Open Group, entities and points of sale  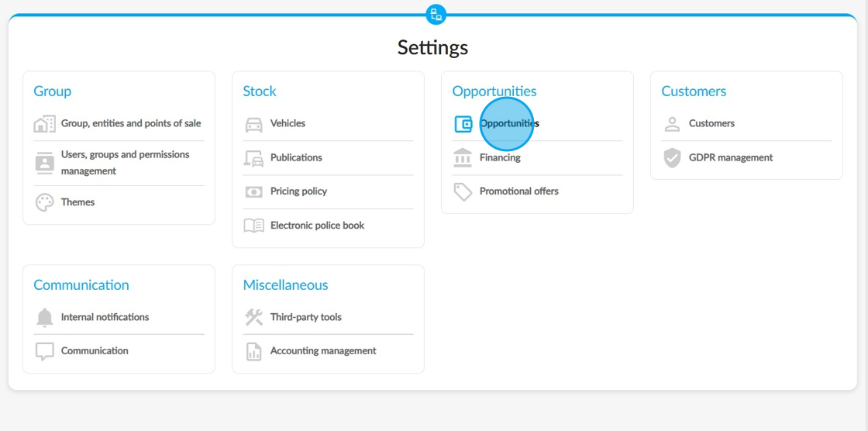pyautogui.click(x=131, y=123)
